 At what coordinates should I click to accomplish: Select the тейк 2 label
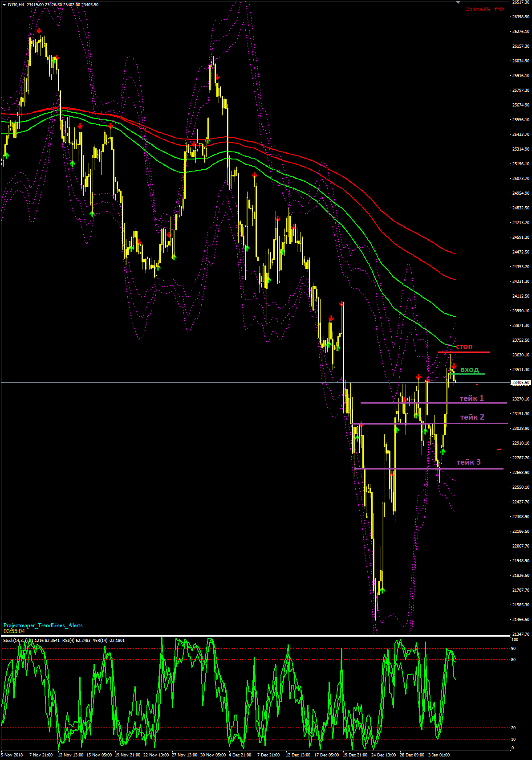(472, 417)
